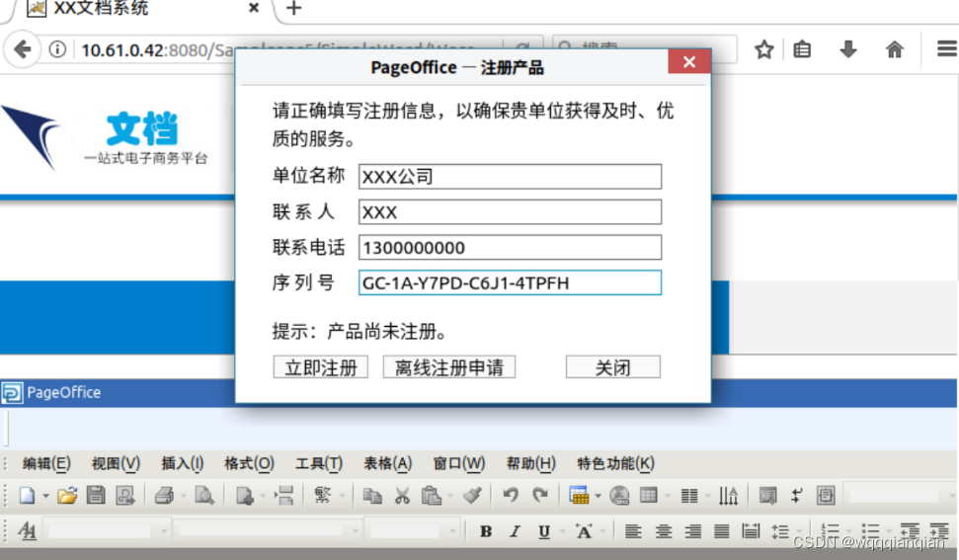Open the 窗口(W) menu
This screenshot has width=959, height=560.
458,463
